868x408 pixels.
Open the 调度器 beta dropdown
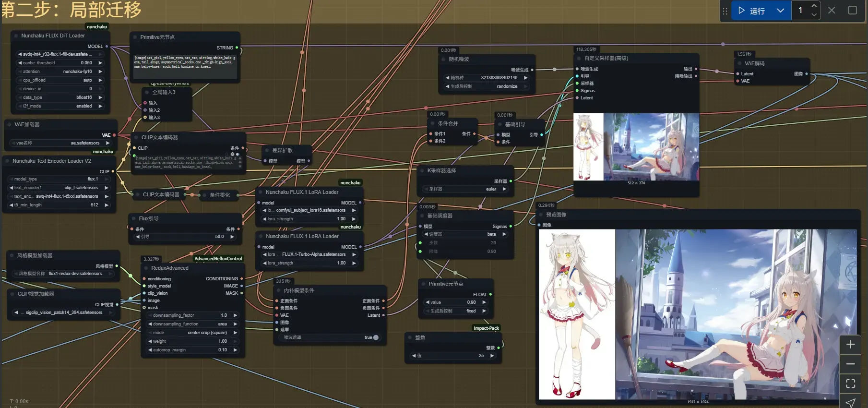pos(465,234)
